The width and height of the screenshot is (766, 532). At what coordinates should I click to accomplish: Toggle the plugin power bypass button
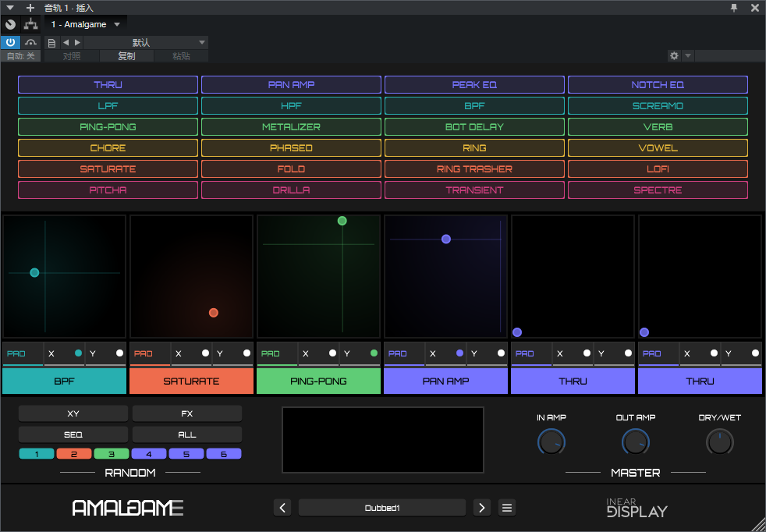click(x=10, y=42)
